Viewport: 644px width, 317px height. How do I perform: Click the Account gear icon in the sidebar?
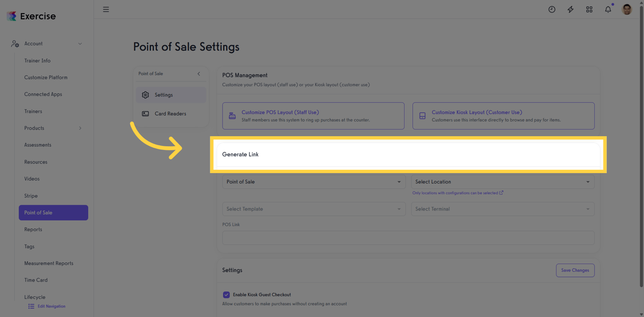point(15,43)
